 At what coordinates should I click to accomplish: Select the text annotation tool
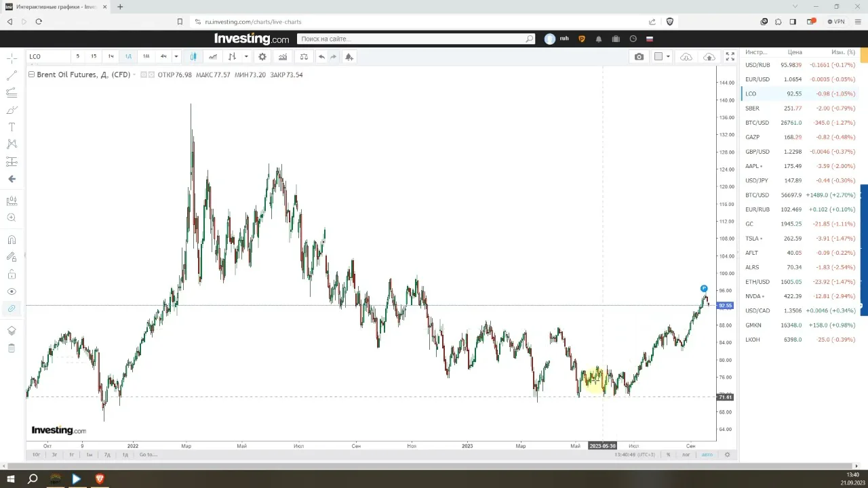[x=12, y=127]
